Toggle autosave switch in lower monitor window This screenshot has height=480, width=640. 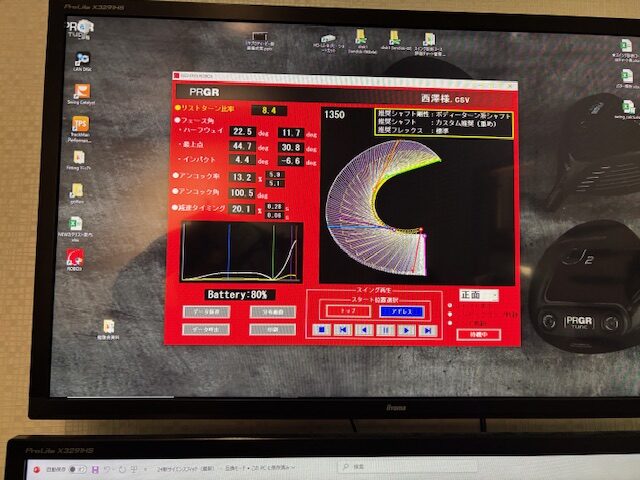pyautogui.click(x=78, y=469)
